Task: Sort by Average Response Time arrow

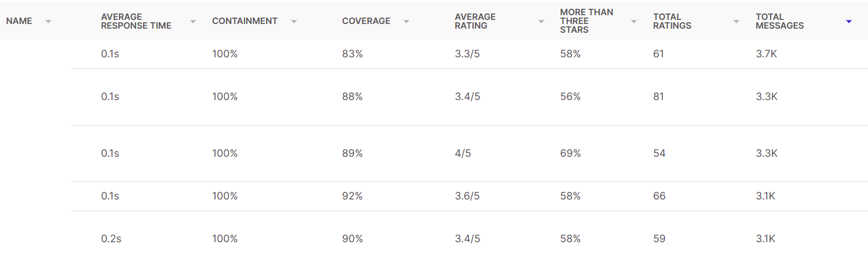Action: click(x=193, y=22)
